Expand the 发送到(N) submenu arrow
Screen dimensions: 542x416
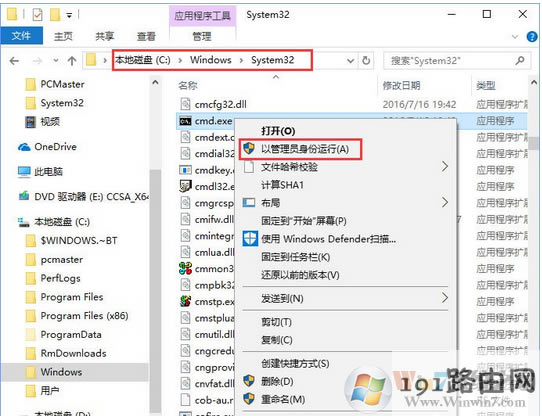coord(445,297)
